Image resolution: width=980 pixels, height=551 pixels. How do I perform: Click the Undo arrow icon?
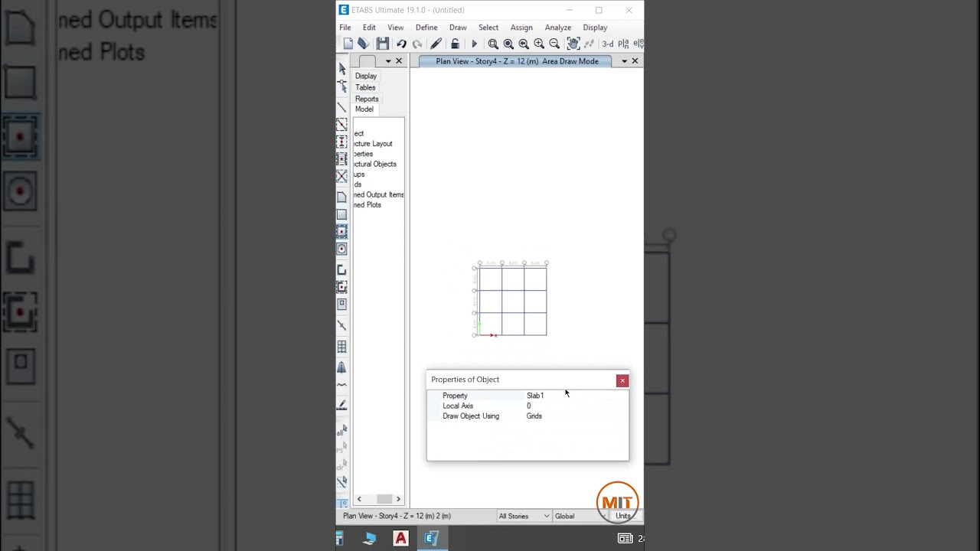(400, 44)
